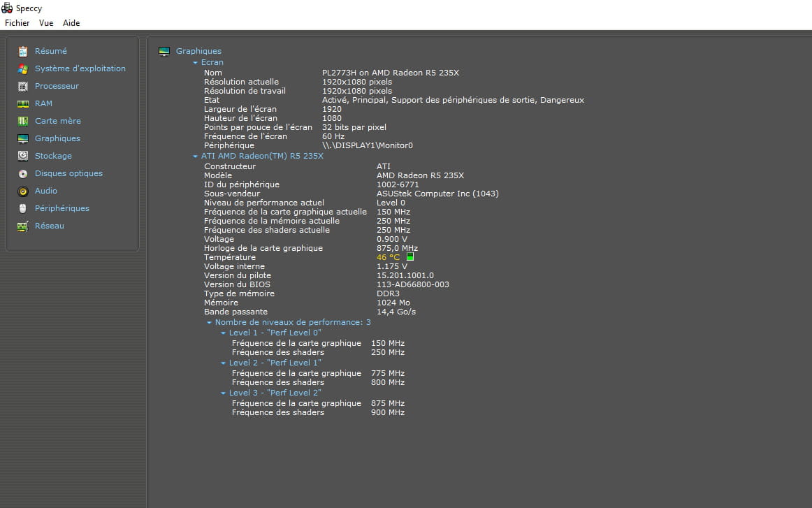Image resolution: width=812 pixels, height=508 pixels.
Task: Click the driver version 15.201.1001.0
Action: (x=405, y=275)
